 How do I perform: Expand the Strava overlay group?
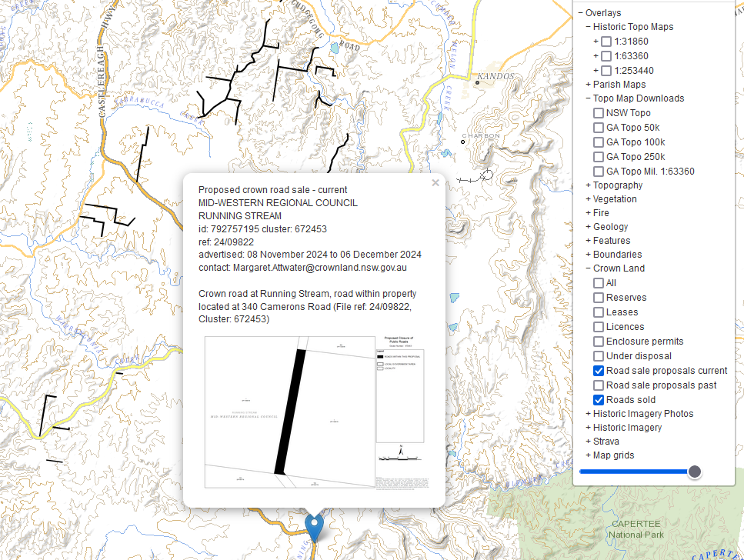(x=588, y=442)
